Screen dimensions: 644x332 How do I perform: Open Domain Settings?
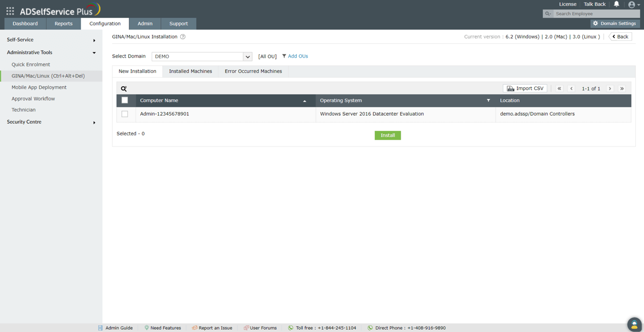click(614, 24)
